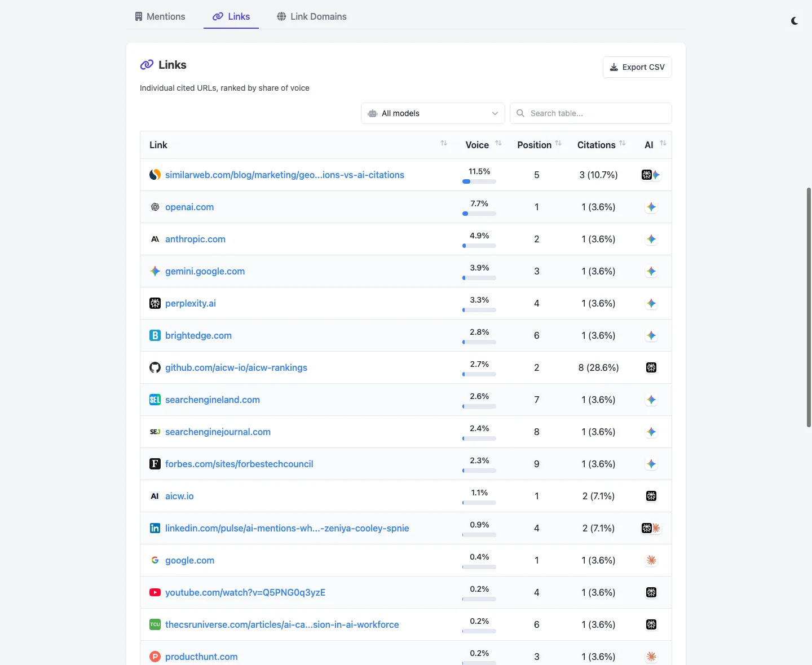Click the LinkedIn favicon icon
Image resolution: width=812 pixels, height=665 pixels.
(x=155, y=528)
